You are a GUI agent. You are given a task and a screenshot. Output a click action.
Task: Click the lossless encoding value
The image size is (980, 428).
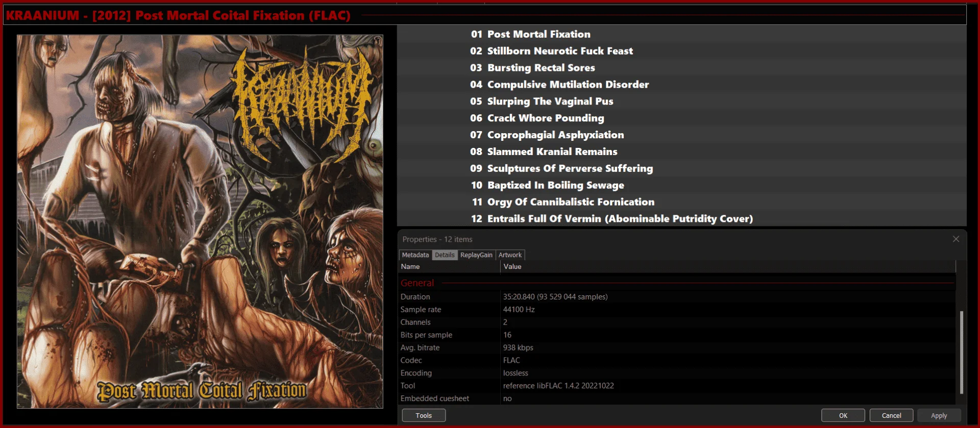click(x=516, y=373)
